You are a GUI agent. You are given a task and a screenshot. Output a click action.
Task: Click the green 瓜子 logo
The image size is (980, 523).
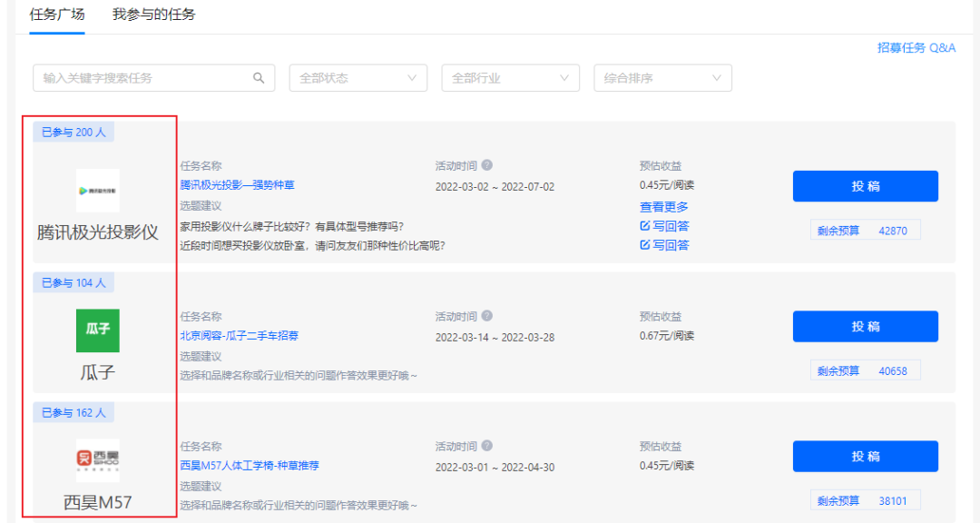click(x=97, y=331)
